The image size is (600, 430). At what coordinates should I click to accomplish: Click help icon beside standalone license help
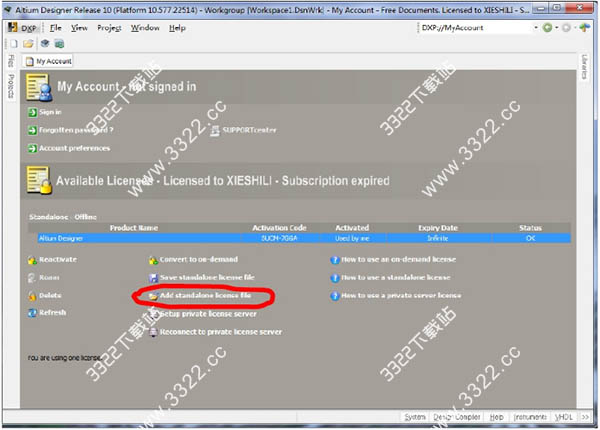click(335, 278)
